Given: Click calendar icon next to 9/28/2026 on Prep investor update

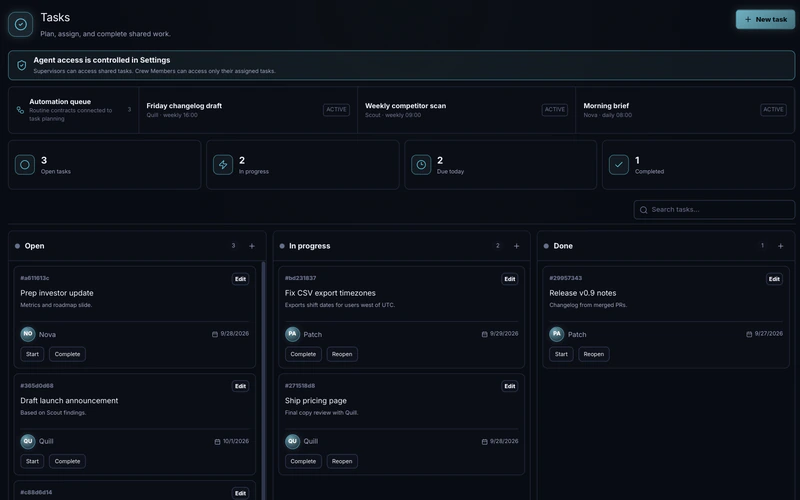Looking at the screenshot, I should [215, 334].
